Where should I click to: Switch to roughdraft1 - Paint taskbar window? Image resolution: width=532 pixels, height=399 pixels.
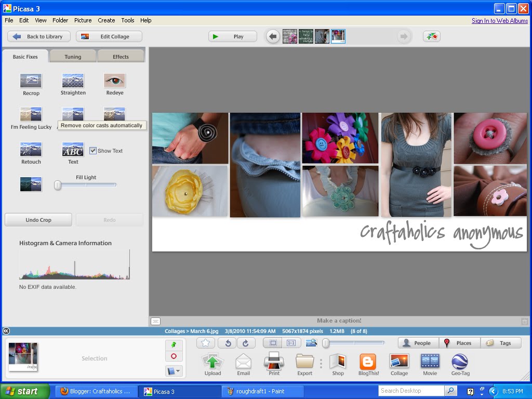pos(262,391)
